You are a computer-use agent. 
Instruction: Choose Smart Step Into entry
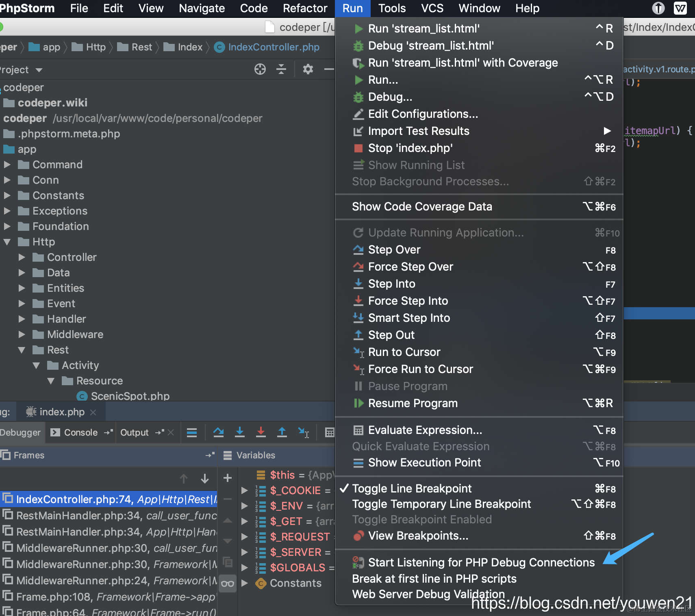[479, 318]
